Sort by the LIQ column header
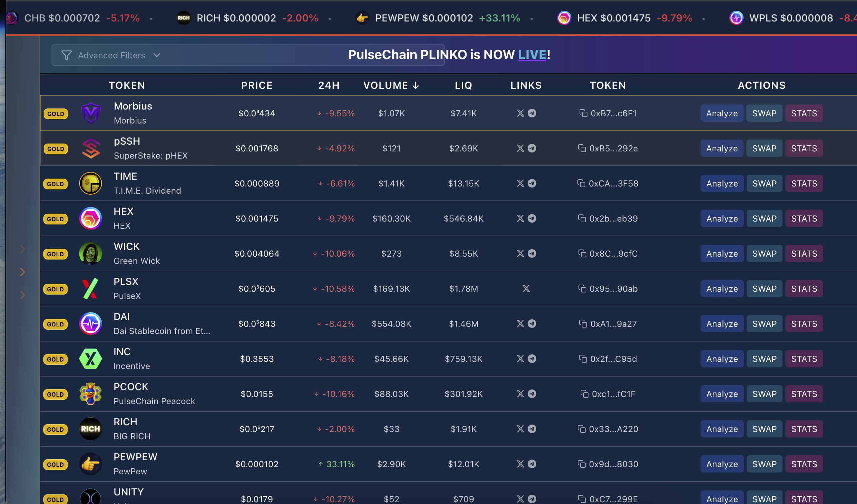Image resolution: width=857 pixels, height=504 pixels. [463, 86]
